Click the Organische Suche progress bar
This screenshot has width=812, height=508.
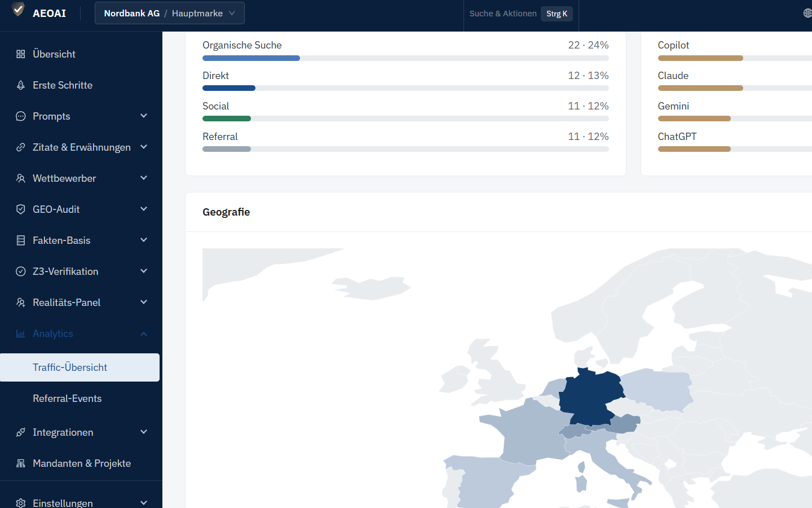405,58
